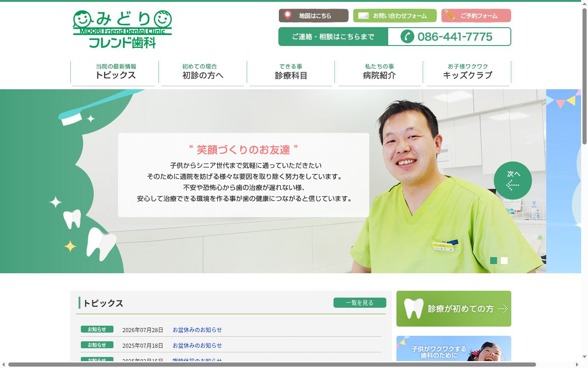Select the second slide indicator dot
The width and height of the screenshot is (588, 368).
pyautogui.click(x=504, y=260)
